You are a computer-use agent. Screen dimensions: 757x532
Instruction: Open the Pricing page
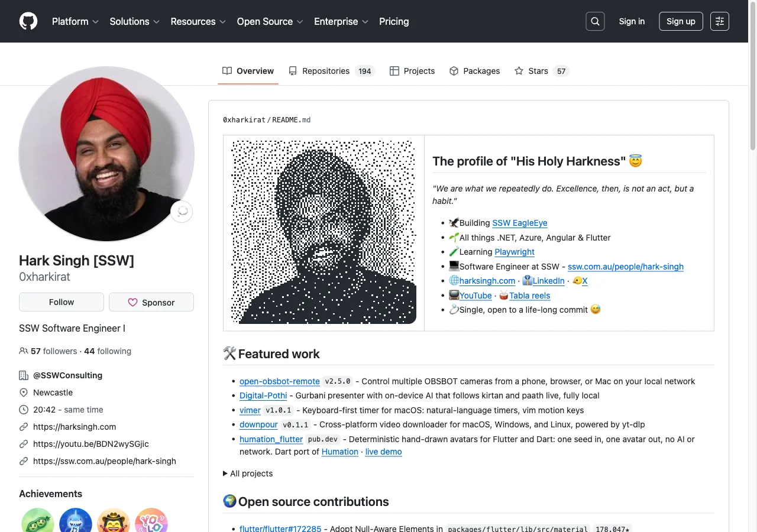[x=394, y=21]
